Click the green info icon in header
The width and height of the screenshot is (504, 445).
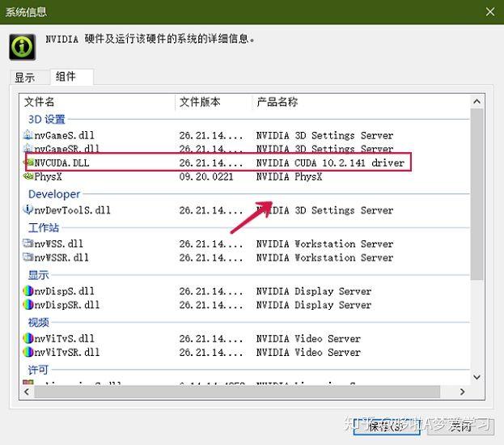pyautogui.click(x=22, y=47)
